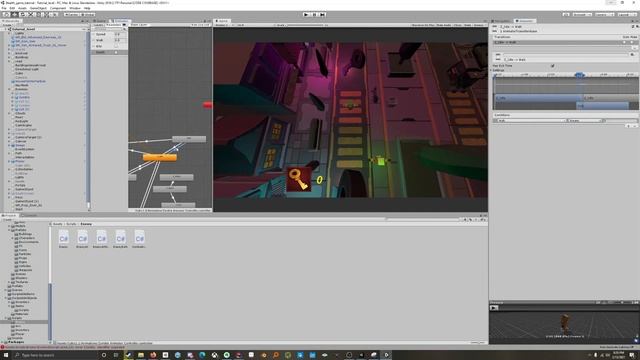
Task: Click the Account dropdown in top toolbar
Action: [582, 14]
